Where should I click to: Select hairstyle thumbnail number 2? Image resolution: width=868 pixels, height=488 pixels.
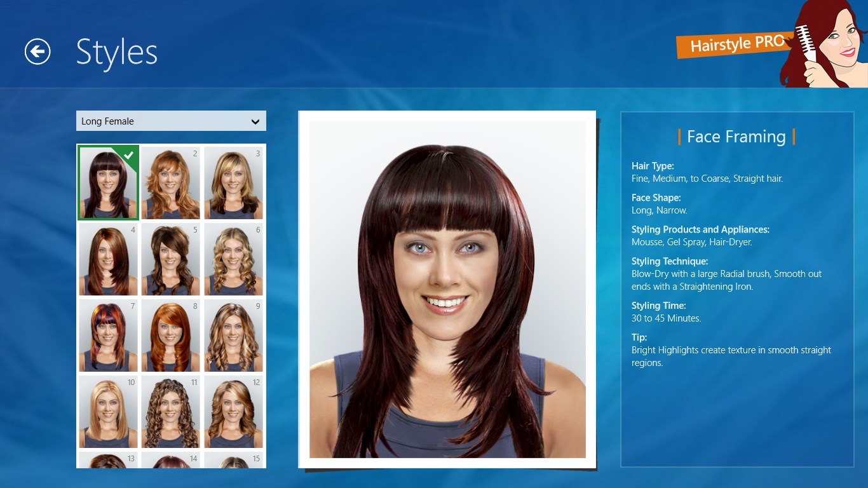pos(170,182)
